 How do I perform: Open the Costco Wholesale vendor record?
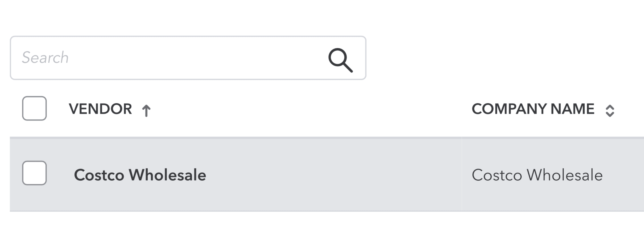[140, 175]
